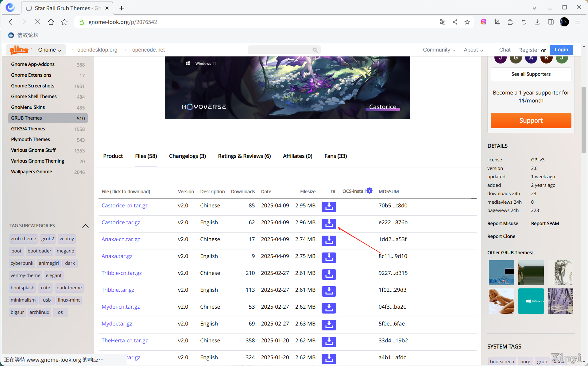
Task: Open the user profile avatar
Action: 564,22
